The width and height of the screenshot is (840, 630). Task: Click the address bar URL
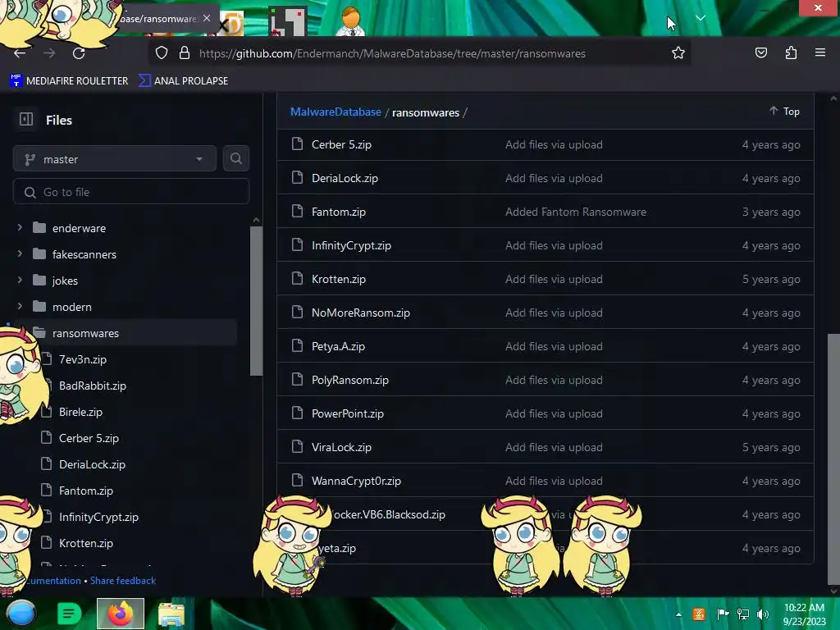392,53
